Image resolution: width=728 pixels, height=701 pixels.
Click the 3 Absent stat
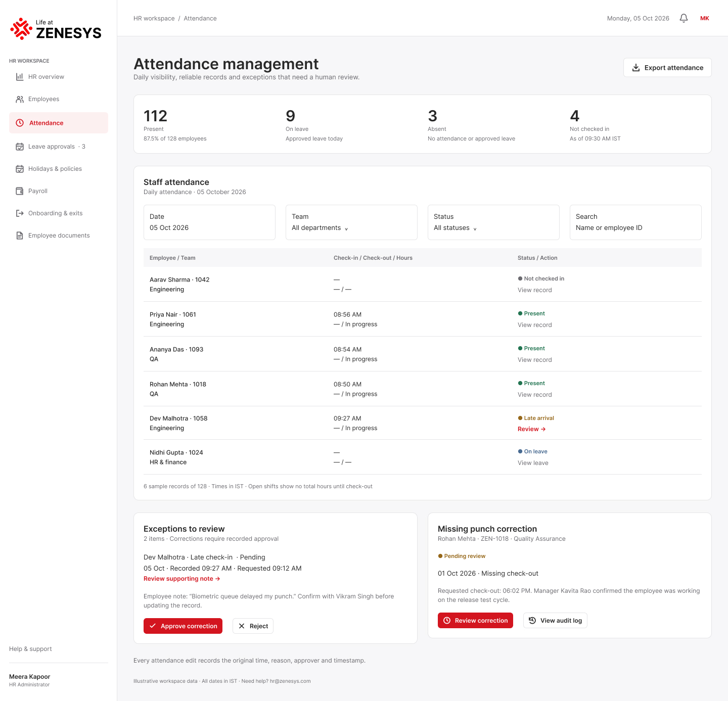pyautogui.click(x=471, y=124)
